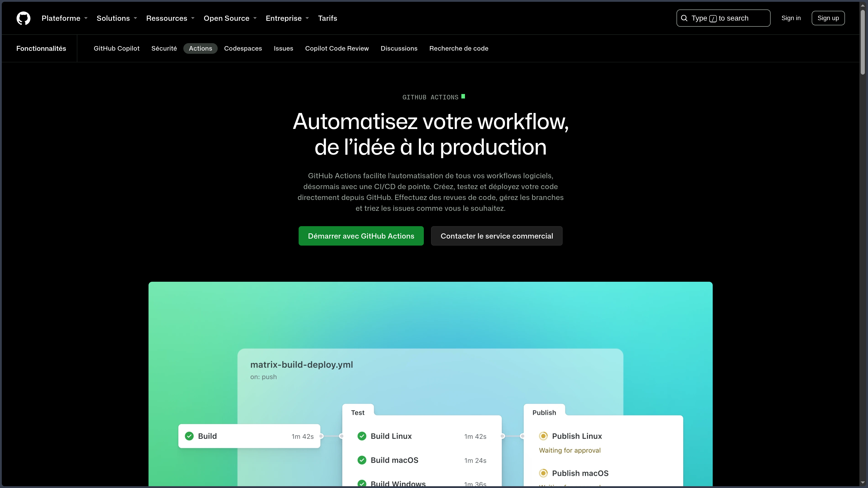Go to Recherche de code tab
The image size is (868, 488).
(459, 49)
